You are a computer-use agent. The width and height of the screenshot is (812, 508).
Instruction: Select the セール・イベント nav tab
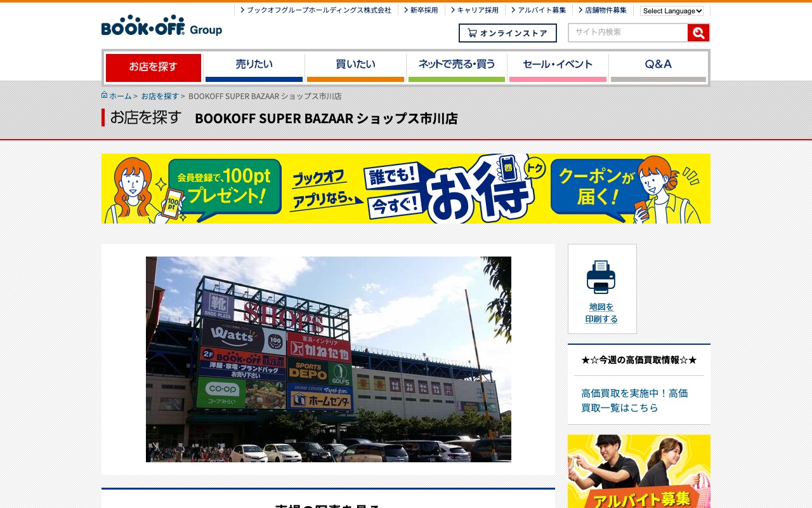tap(558, 67)
